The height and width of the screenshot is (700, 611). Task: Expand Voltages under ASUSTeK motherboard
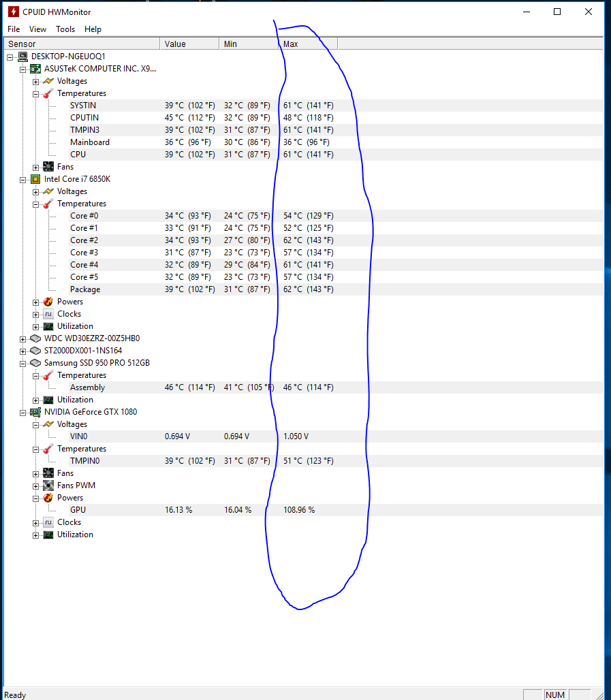tap(35, 82)
